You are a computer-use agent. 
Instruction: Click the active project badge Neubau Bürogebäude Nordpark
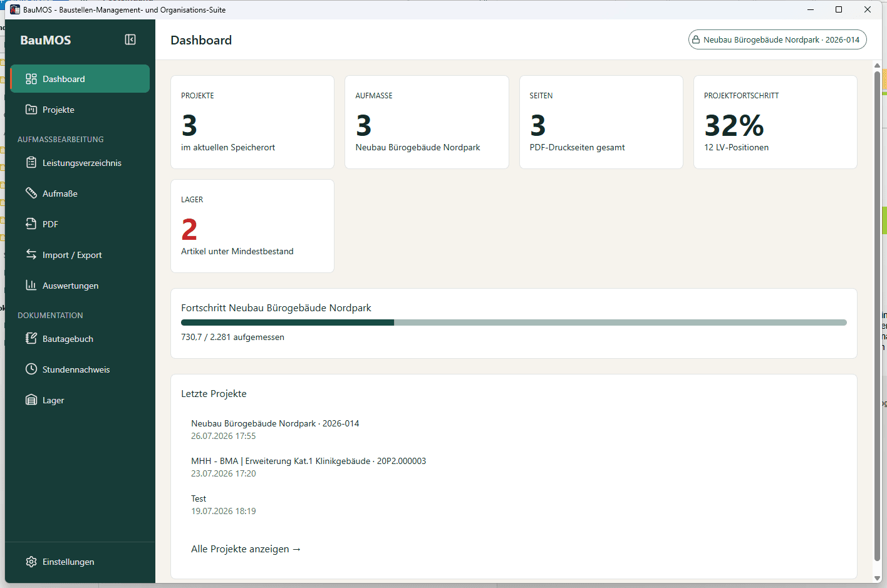tap(777, 39)
